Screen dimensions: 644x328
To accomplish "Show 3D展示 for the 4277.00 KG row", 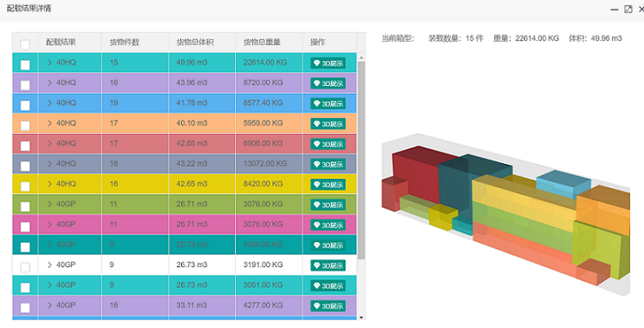I will [328, 305].
